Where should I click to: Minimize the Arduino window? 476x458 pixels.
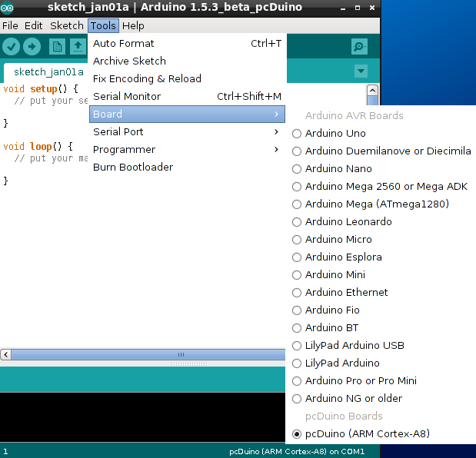pyautogui.click(x=343, y=8)
